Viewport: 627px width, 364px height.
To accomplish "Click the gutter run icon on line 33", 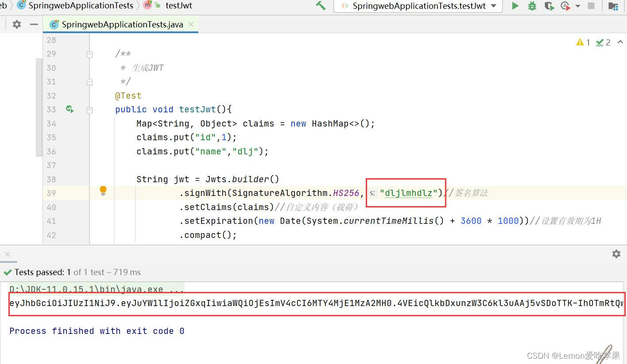I will [x=70, y=109].
